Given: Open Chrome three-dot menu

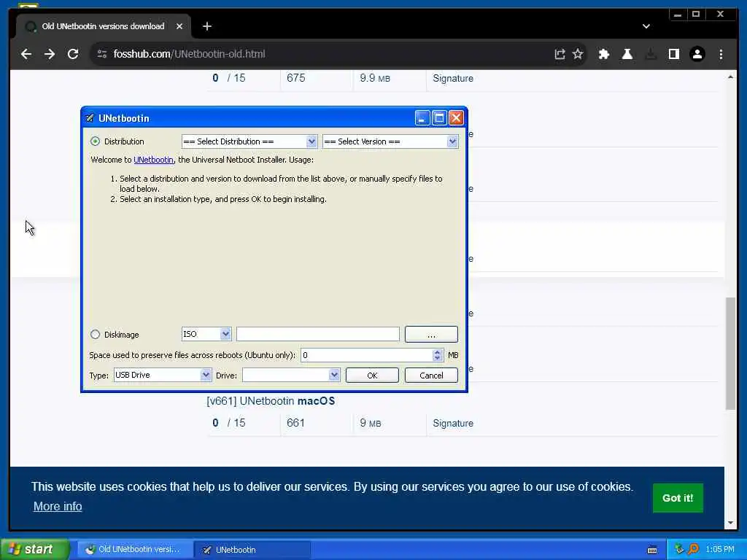Looking at the screenshot, I should click(x=721, y=54).
